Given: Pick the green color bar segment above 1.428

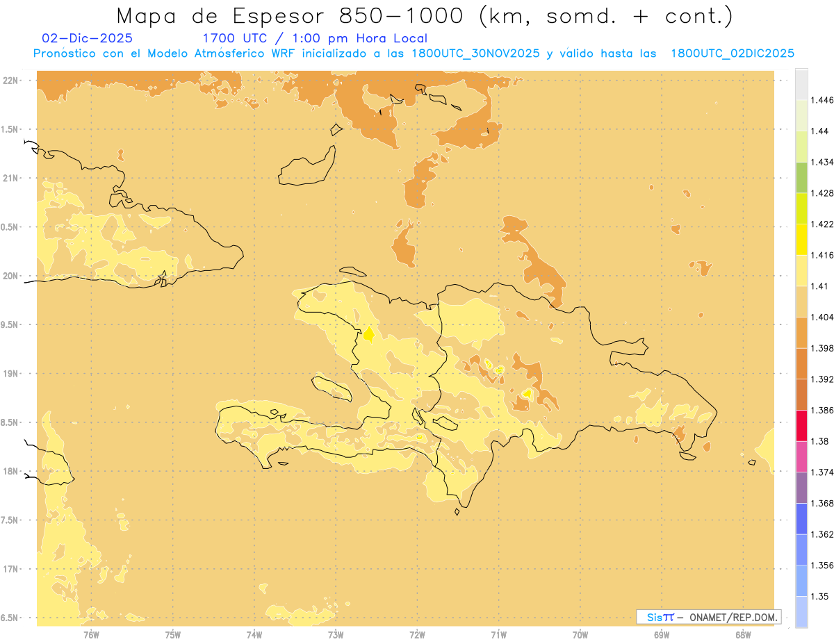Looking at the screenshot, I should [x=801, y=177].
